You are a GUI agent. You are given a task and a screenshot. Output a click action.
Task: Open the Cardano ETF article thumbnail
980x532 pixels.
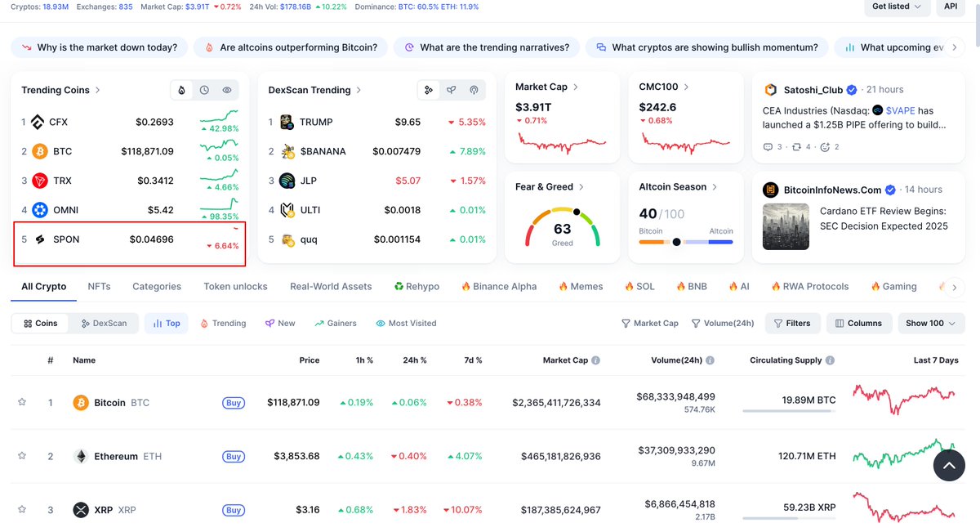(x=786, y=226)
